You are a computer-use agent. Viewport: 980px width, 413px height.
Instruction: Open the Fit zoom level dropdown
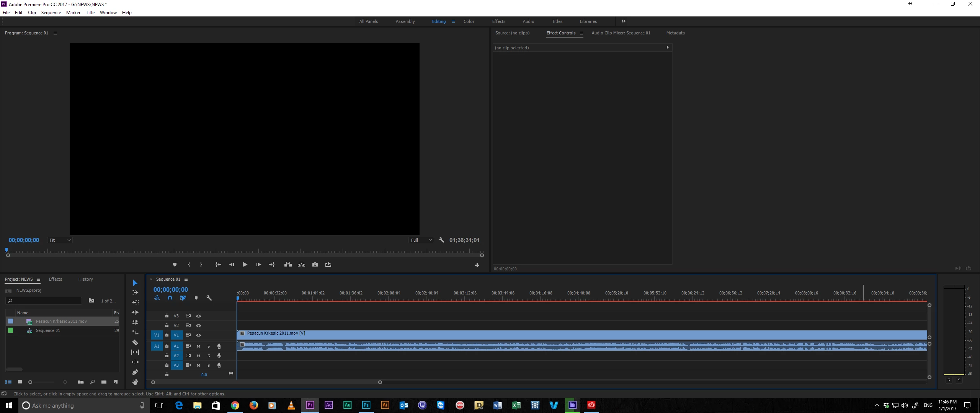pyautogui.click(x=60, y=240)
